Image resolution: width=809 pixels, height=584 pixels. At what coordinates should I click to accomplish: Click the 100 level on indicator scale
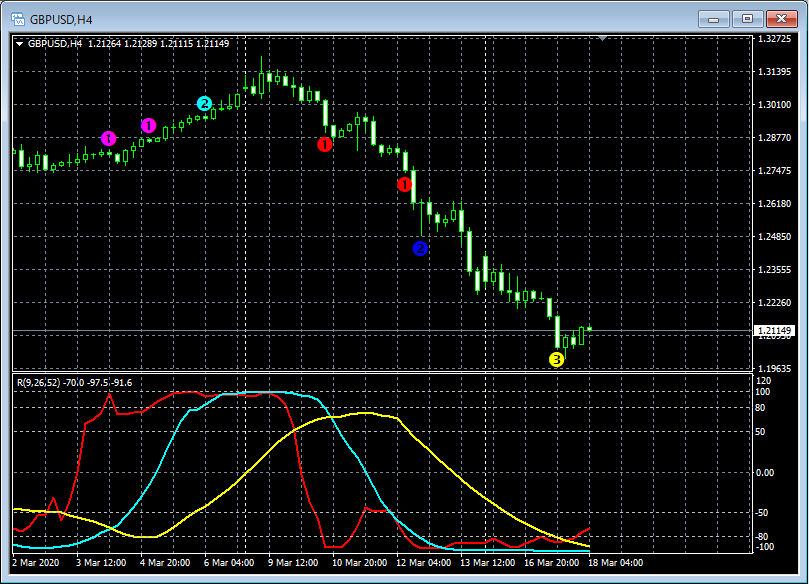[x=763, y=392]
